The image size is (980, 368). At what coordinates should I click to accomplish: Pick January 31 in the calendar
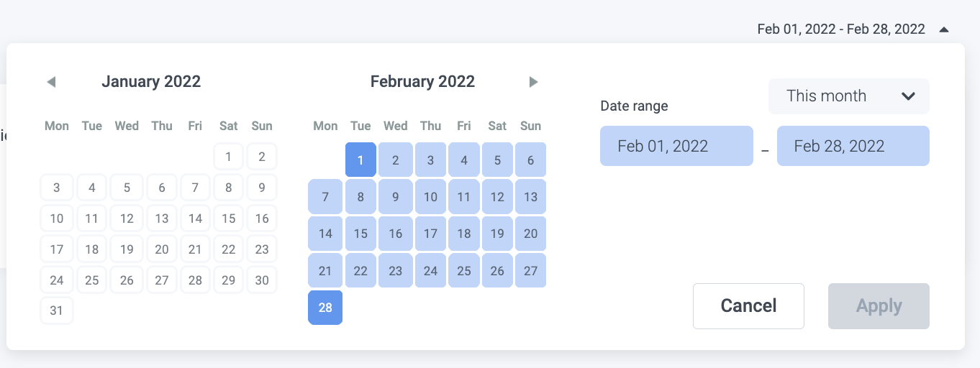click(57, 310)
